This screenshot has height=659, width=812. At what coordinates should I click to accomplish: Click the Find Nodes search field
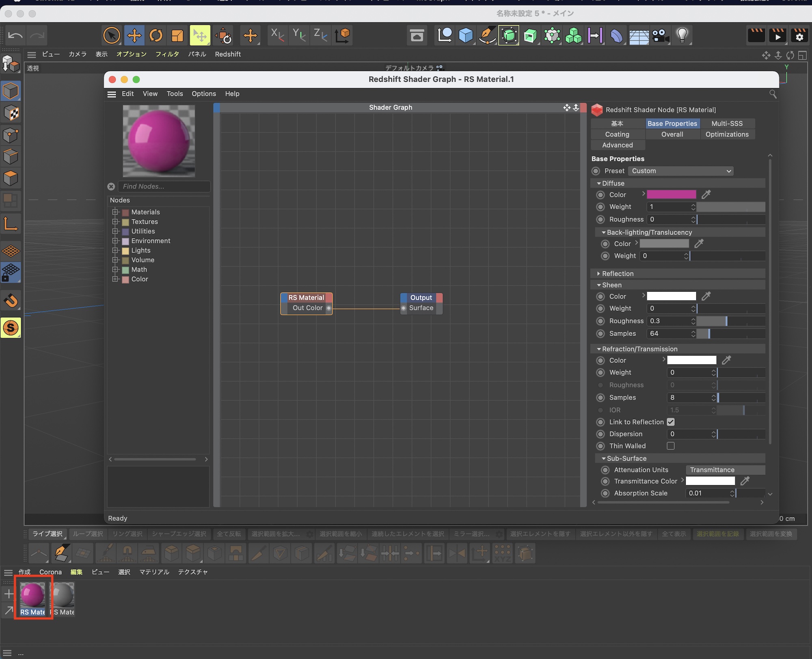click(164, 186)
